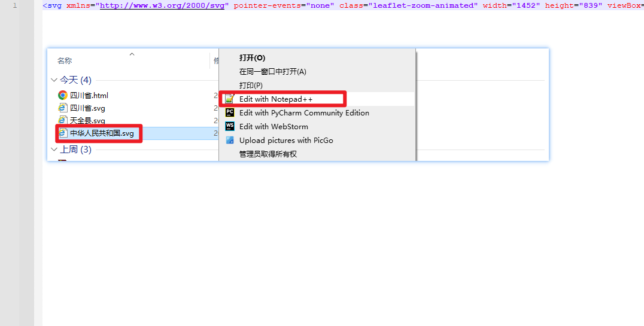Choose 在同一窗口中打开(A) menu entry
This screenshot has width=644, height=326.
(x=273, y=71)
